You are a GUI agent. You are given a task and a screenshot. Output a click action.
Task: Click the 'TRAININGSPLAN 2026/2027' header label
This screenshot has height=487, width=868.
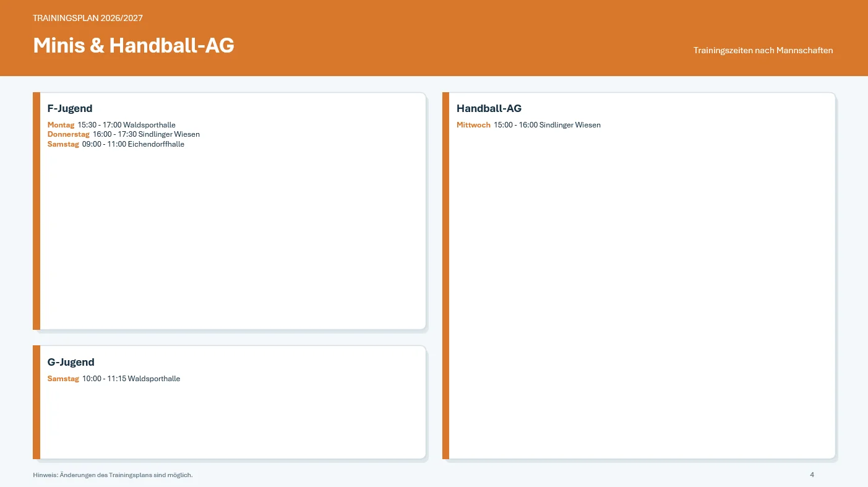88,18
